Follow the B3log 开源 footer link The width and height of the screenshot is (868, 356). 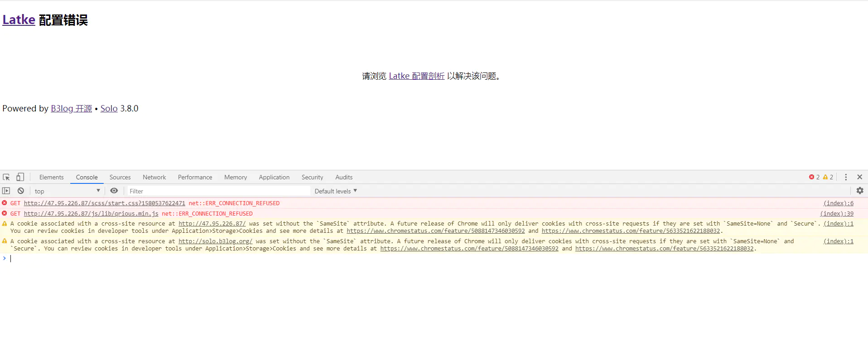coord(71,108)
